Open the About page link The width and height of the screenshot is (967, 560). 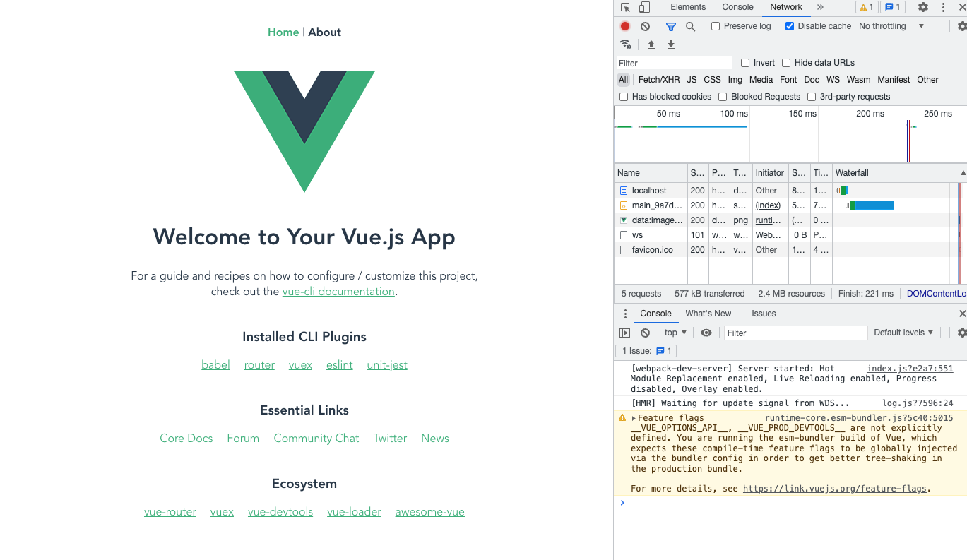tap(325, 32)
